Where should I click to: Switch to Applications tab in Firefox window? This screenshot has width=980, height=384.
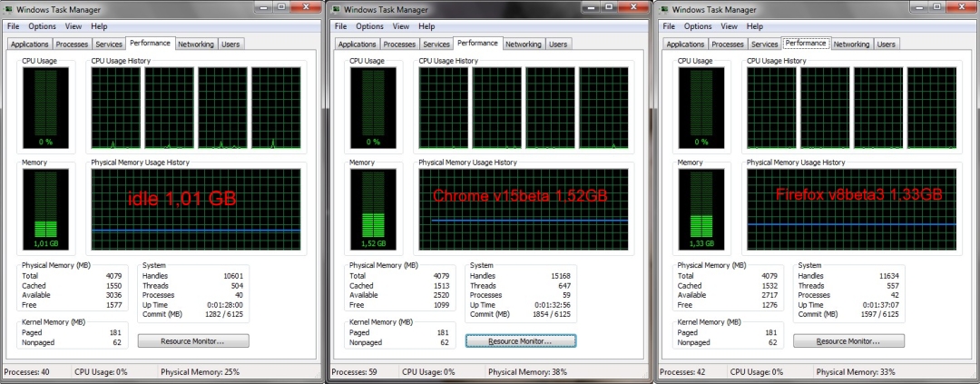685,44
